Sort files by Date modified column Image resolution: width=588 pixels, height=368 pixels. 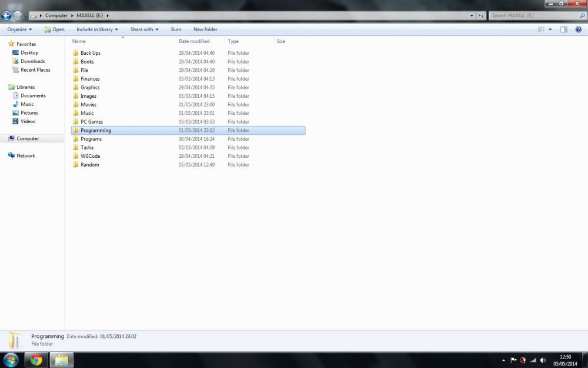tap(194, 41)
